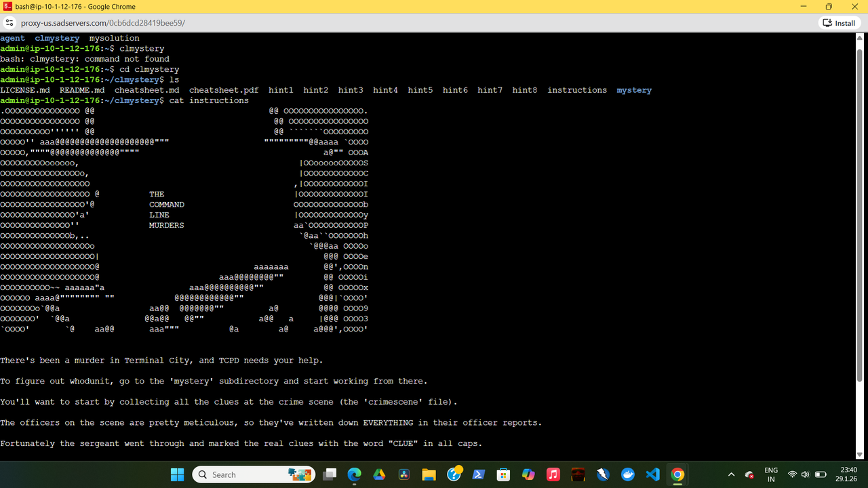Click the line starting 'There's been a murder'
The width and height of the screenshot is (868, 488).
pyautogui.click(x=161, y=361)
